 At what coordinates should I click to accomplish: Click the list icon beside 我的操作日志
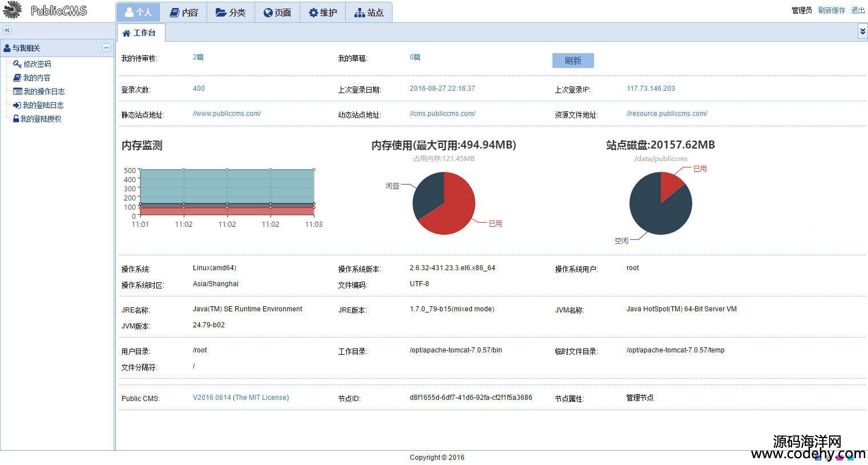pyautogui.click(x=17, y=91)
